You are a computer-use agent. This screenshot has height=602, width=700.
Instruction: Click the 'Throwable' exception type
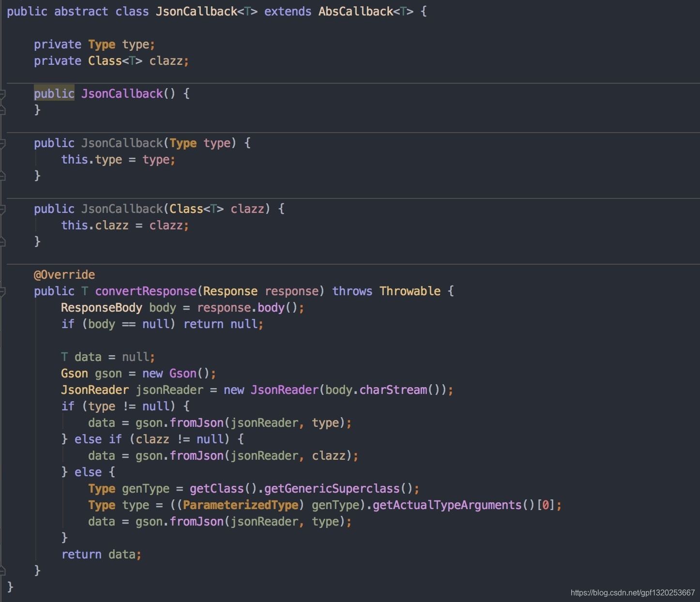click(x=410, y=291)
